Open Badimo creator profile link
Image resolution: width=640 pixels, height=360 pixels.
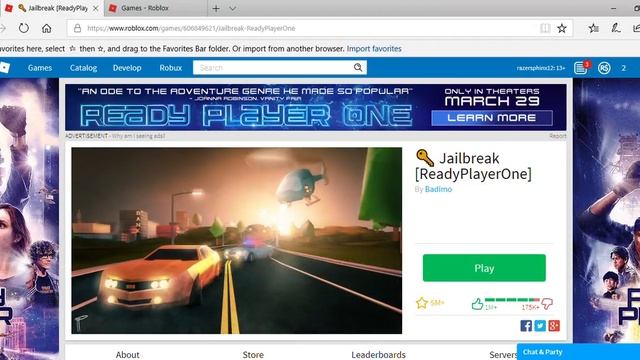coord(438,189)
